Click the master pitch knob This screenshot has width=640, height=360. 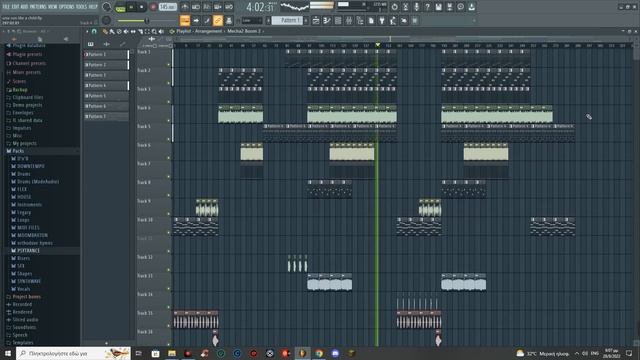(107, 20)
